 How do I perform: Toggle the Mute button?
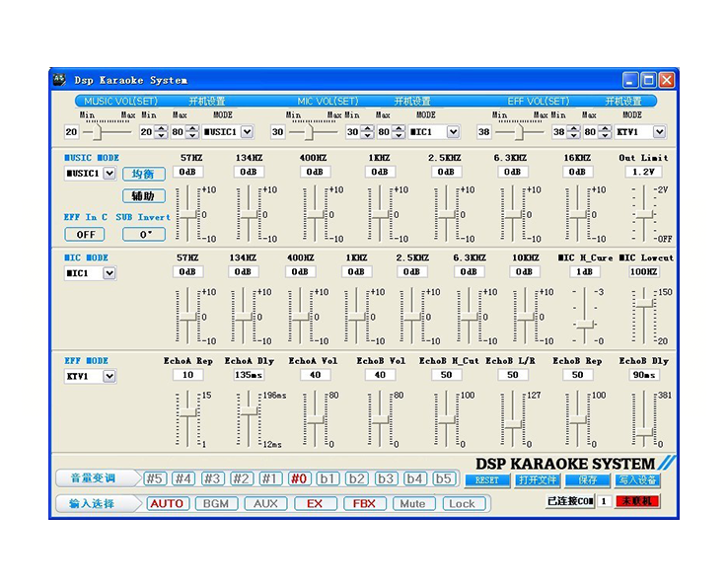click(413, 503)
